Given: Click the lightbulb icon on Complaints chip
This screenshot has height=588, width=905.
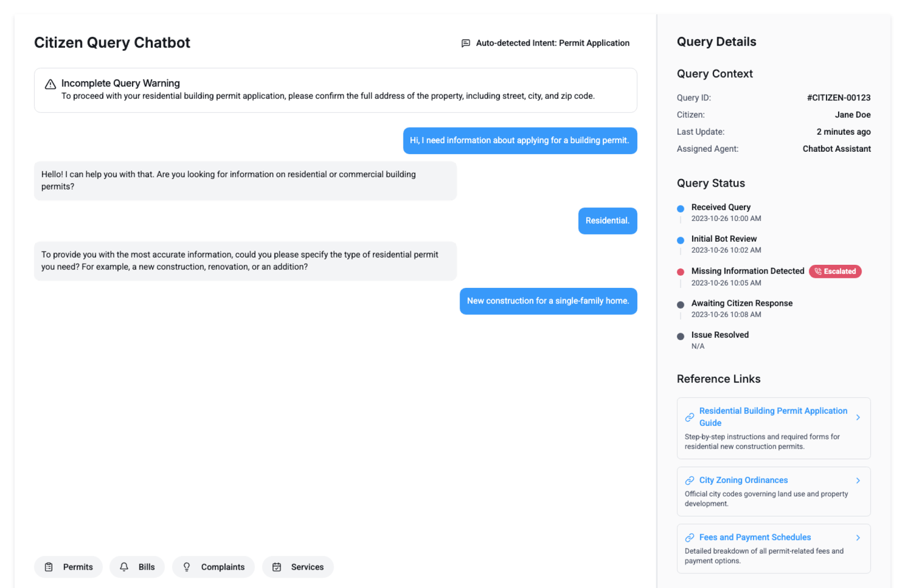Looking at the screenshot, I should click(x=187, y=567).
